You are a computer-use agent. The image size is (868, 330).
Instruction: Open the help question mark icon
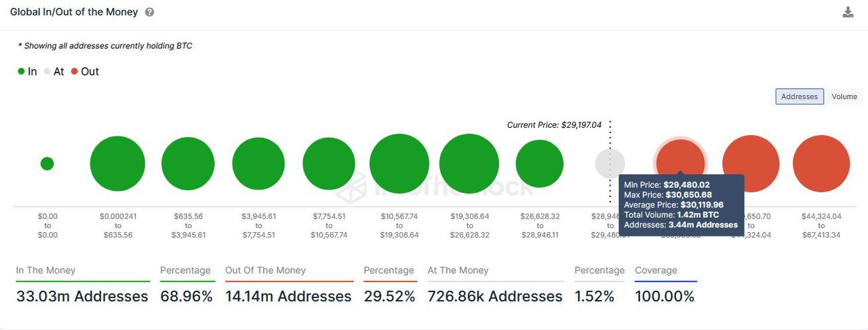(149, 12)
